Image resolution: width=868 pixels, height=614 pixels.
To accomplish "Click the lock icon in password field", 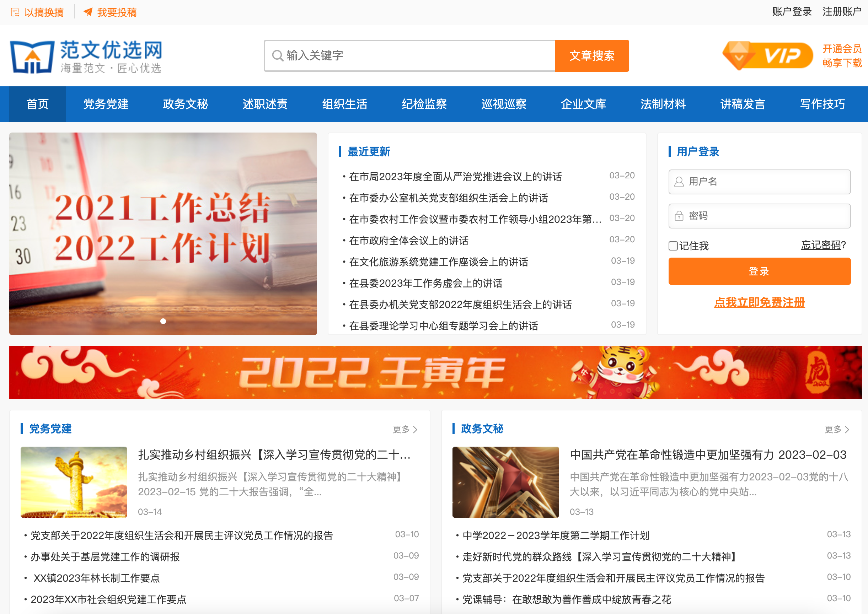I will 679,216.
